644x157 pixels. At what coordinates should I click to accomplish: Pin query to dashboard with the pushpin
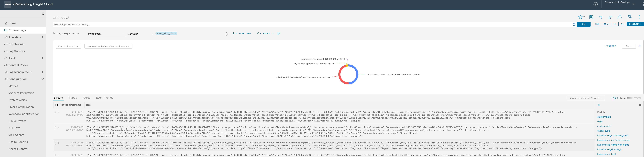pos(610,17)
